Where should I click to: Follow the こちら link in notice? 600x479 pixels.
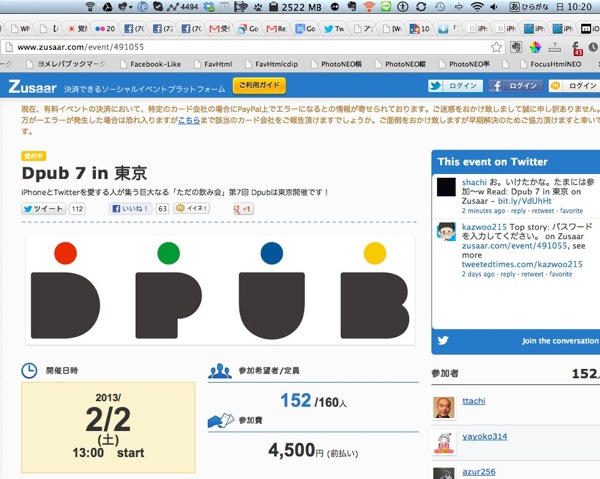(189, 120)
